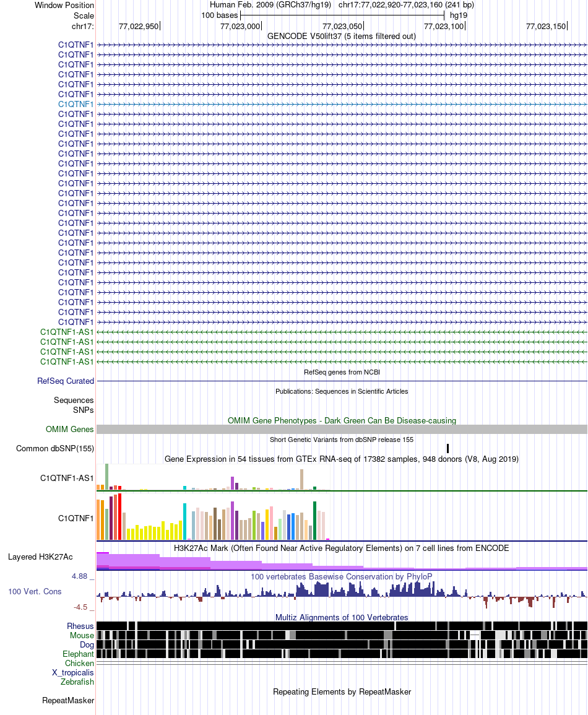
Task: Click the RepeatMasker track label
Action: click(x=68, y=700)
